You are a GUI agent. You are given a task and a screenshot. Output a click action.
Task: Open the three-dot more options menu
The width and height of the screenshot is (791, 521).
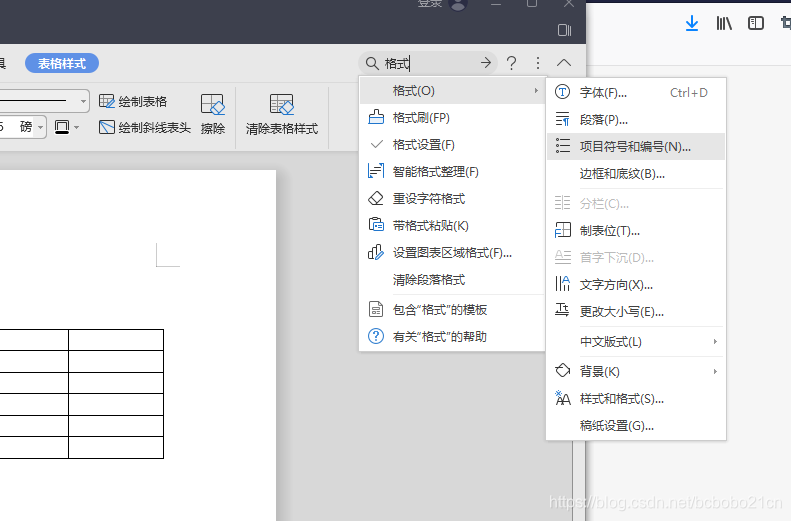coord(538,63)
